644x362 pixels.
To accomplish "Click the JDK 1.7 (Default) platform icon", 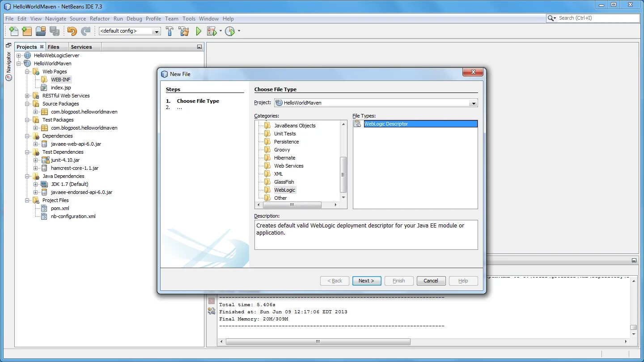I will click(x=44, y=184).
